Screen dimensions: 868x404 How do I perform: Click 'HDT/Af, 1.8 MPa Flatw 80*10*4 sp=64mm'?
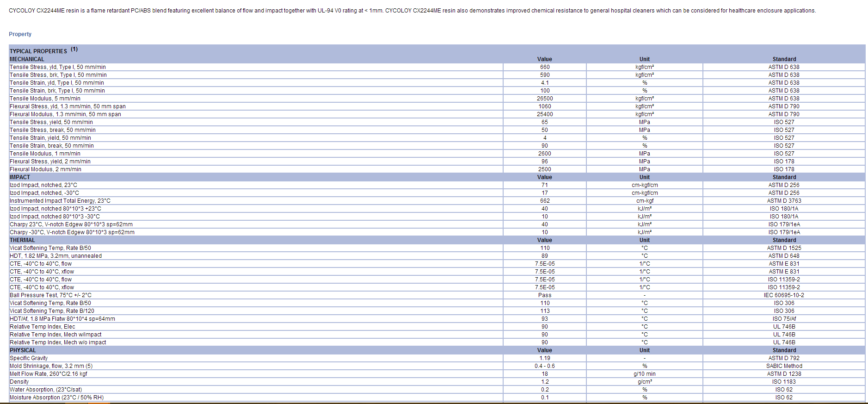pos(62,319)
